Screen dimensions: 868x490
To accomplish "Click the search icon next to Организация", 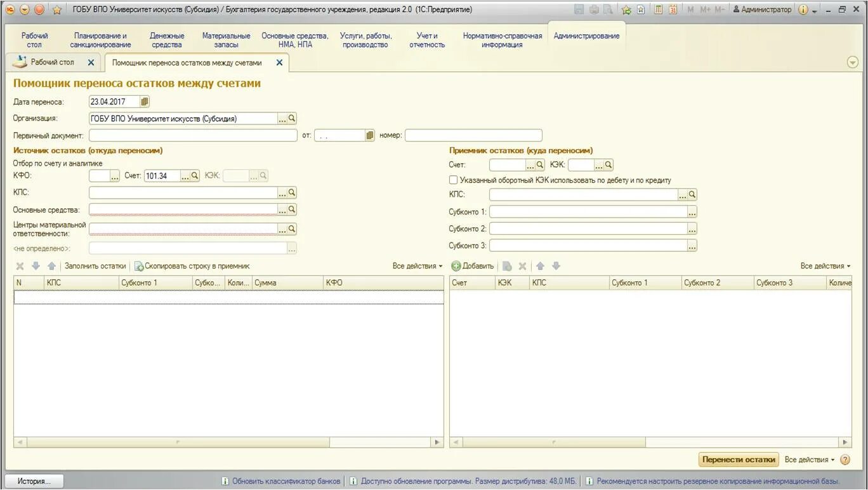I will (292, 118).
